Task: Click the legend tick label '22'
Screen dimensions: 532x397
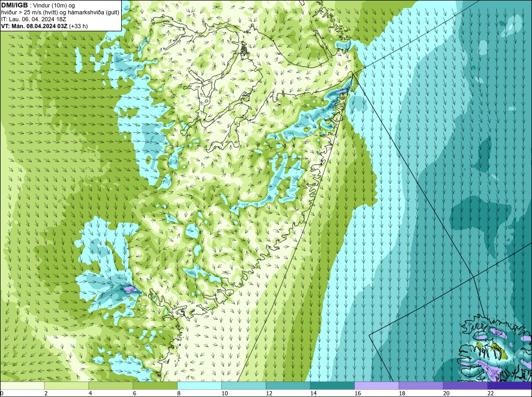Action: 491,393
